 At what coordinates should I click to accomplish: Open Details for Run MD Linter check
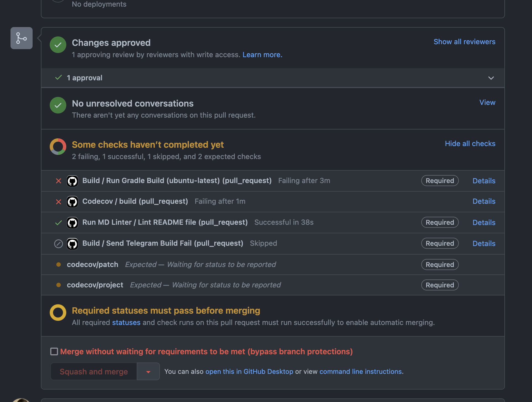[484, 223]
